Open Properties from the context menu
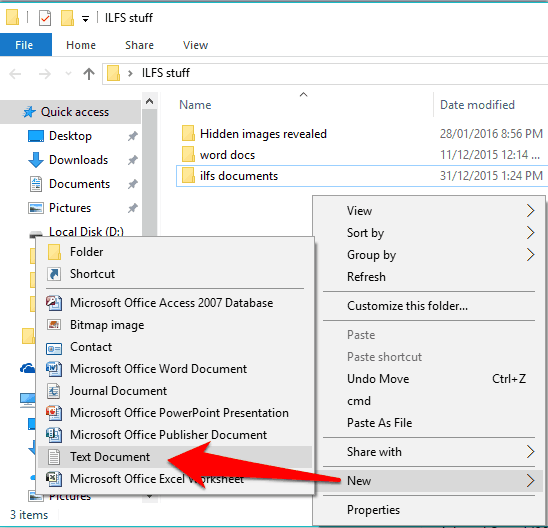Viewport: 548px width, 528px height. click(x=428, y=510)
